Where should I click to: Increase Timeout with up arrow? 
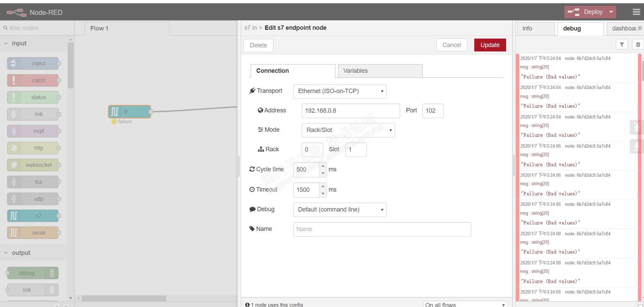coord(323,186)
